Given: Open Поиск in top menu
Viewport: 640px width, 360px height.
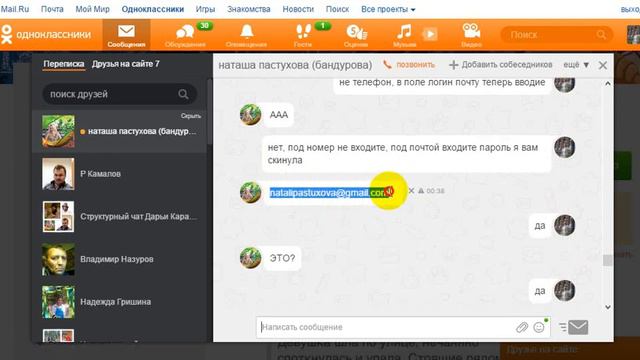Looking at the screenshot, I should [x=338, y=9].
